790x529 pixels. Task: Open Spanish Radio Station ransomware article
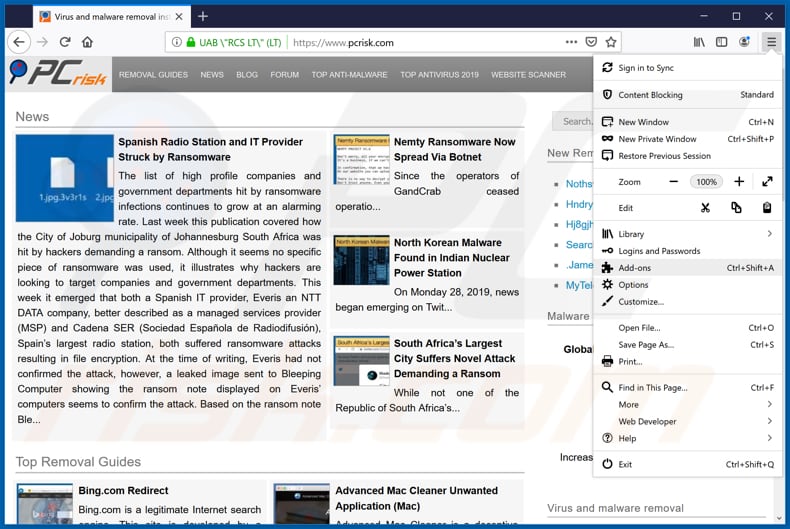coord(211,150)
